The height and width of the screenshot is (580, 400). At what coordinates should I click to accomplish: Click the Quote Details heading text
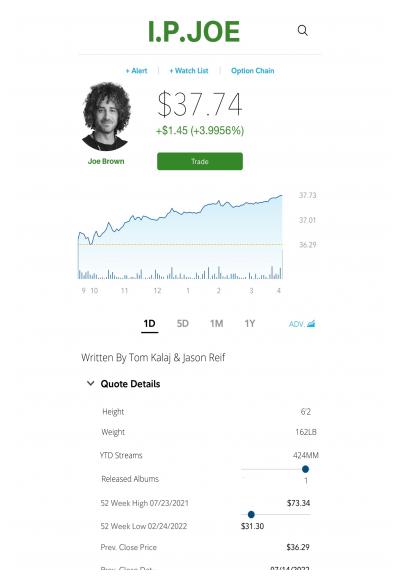(130, 384)
